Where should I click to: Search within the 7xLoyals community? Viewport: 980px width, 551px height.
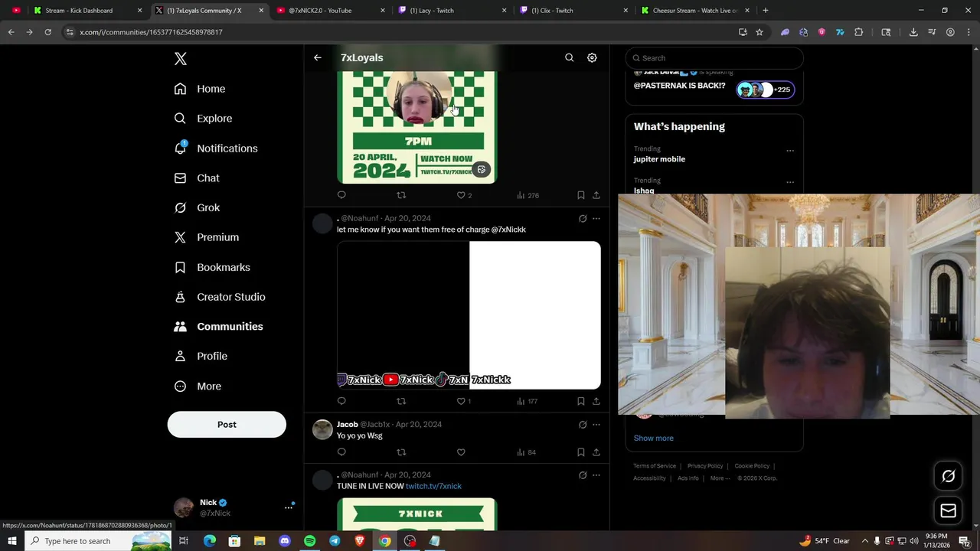click(569, 57)
